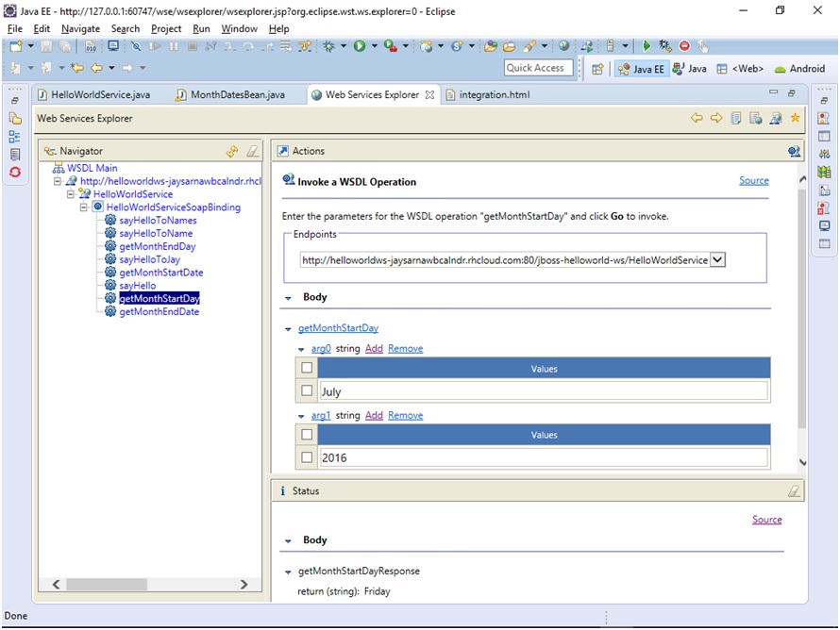Click the Source link in Status pane
This screenshot has height=630, width=840.
pos(766,520)
